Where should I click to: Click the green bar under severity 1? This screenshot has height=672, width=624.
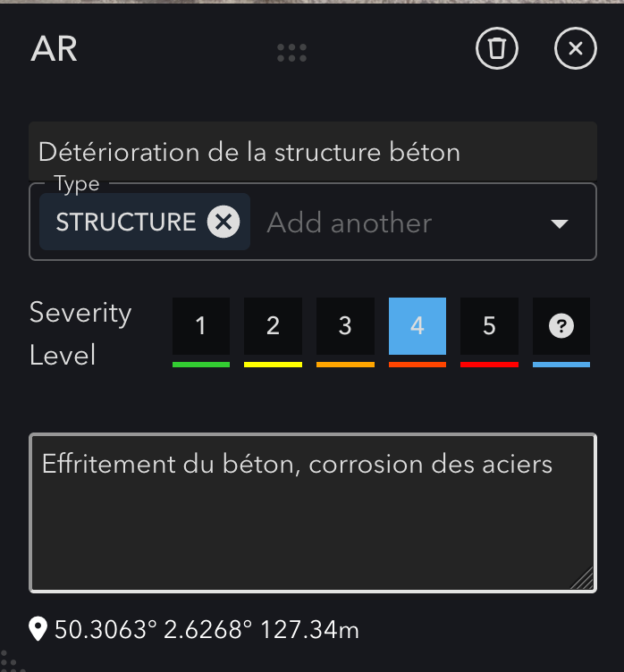coord(201,365)
